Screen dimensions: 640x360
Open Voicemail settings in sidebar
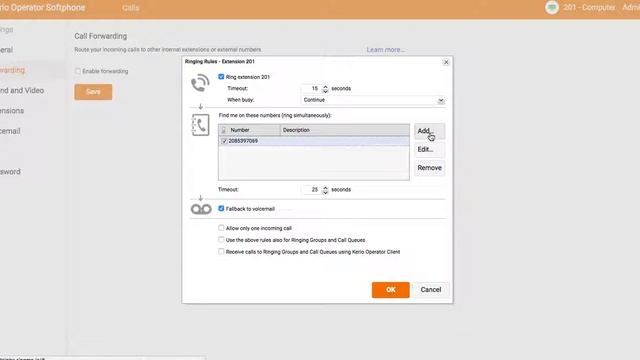pyautogui.click(x=10, y=131)
